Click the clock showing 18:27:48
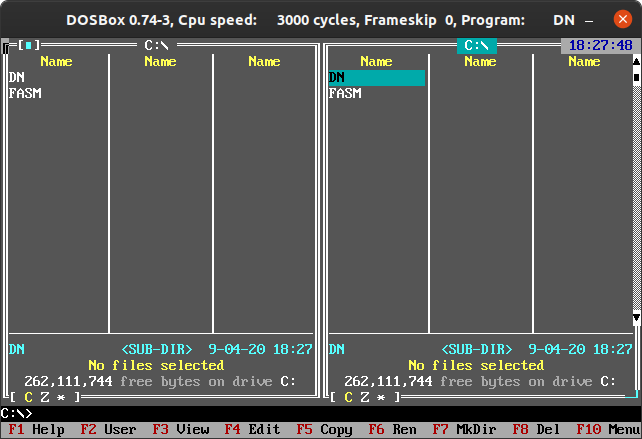The image size is (642, 439). tap(600, 45)
